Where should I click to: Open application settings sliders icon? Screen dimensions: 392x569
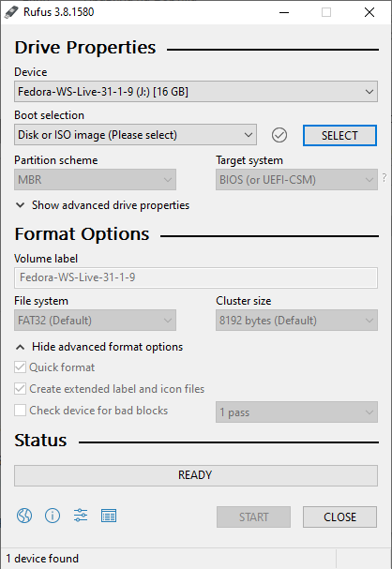(81, 516)
